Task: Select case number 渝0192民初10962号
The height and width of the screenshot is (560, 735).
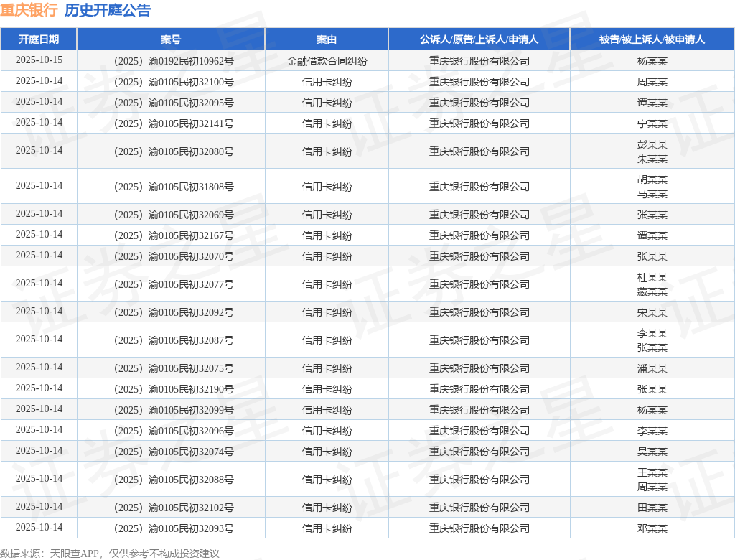Action: [x=191, y=61]
